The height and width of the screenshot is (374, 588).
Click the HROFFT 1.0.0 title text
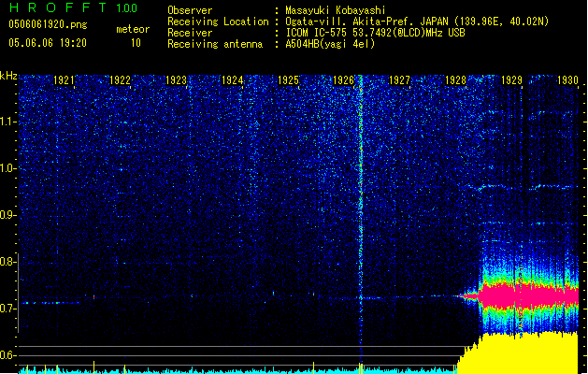pyautogui.click(x=74, y=7)
